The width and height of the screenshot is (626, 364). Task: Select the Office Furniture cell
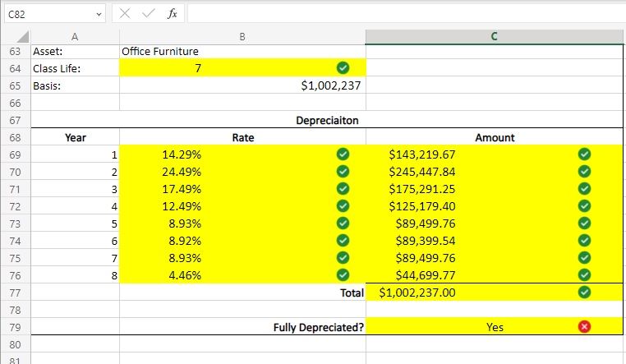pos(242,52)
